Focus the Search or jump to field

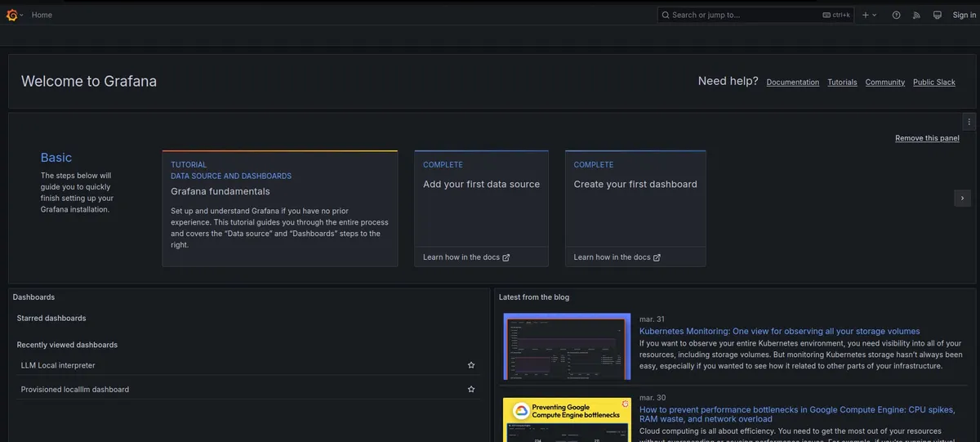coord(755,15)
